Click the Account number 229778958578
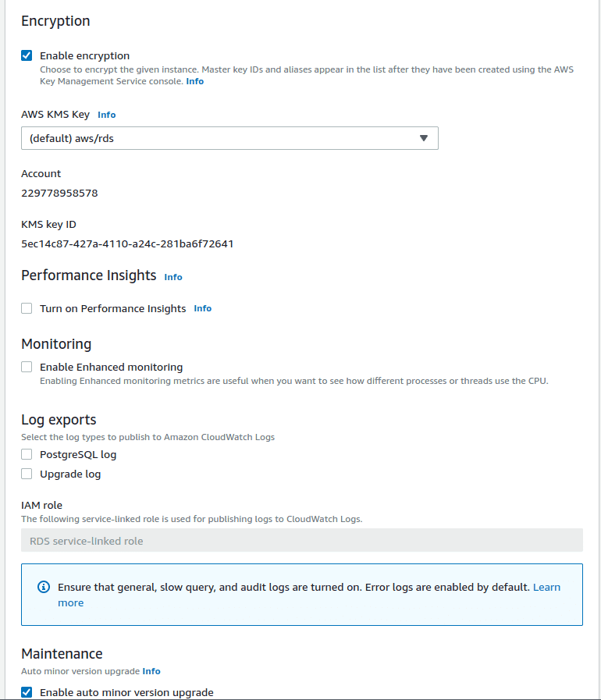 (59, 193)
